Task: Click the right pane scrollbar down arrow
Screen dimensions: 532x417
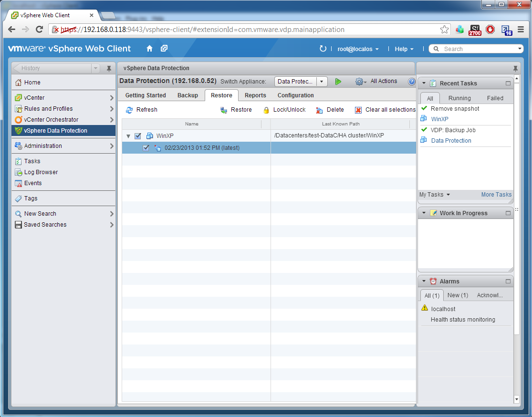Action: (x=517, y=399)
